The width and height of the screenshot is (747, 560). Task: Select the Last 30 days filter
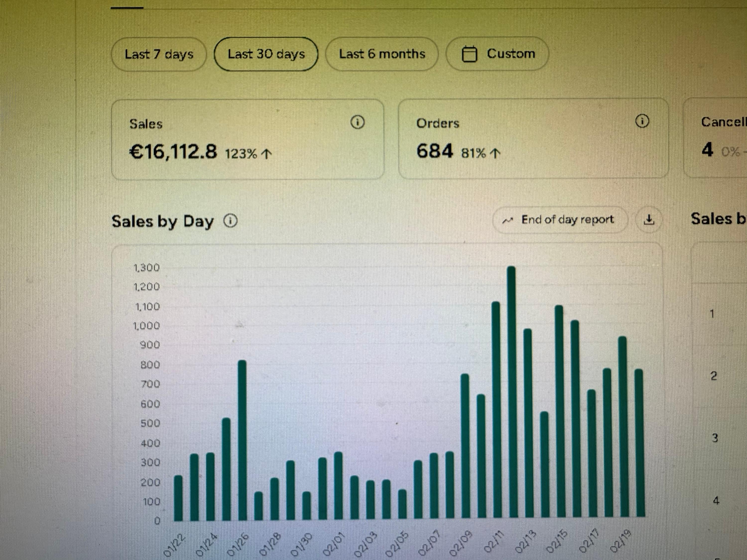(266, 54)
